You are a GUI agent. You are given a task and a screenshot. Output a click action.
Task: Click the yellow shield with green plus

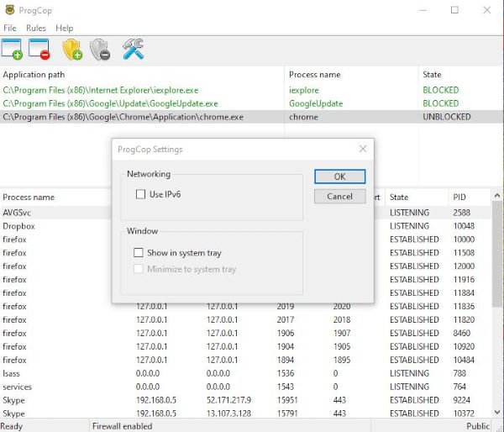71,50
